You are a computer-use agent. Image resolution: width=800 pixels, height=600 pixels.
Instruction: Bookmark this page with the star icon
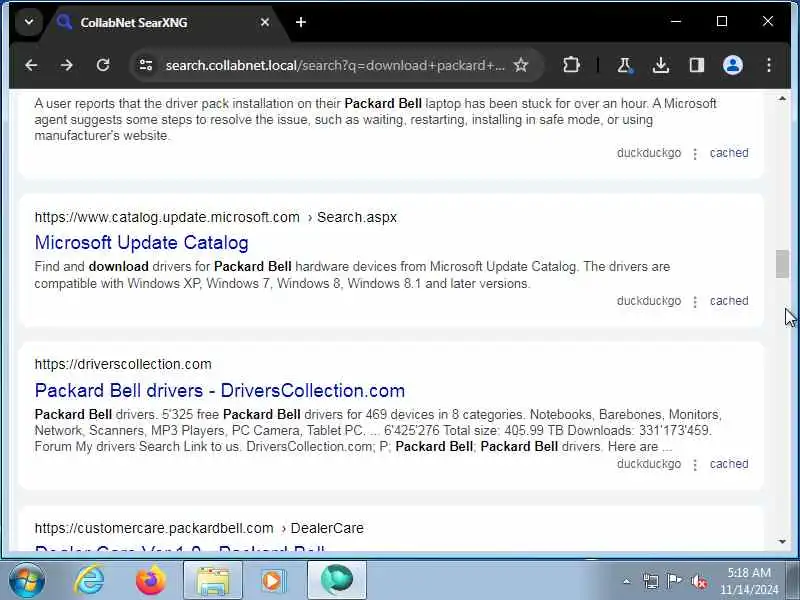point(520,65)
